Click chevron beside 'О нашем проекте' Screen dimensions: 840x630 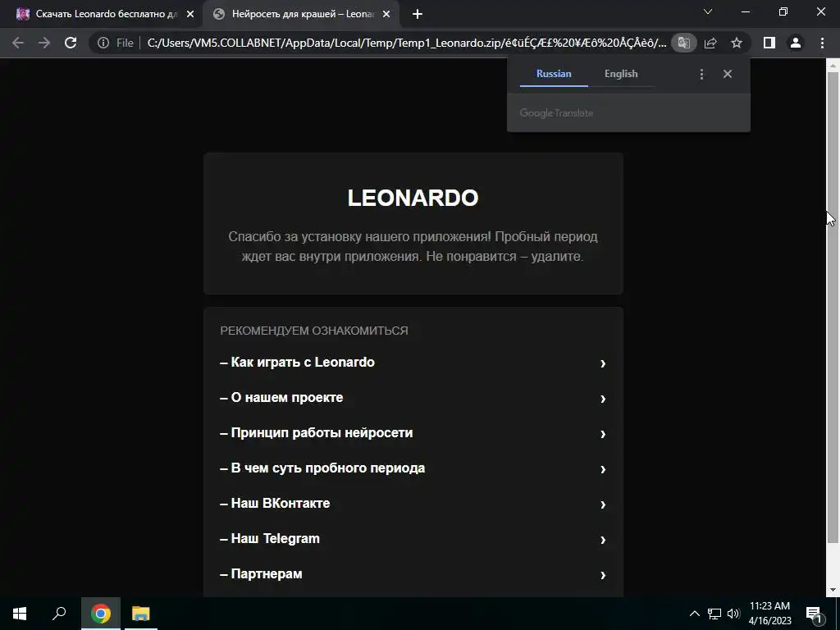point(603,399)
